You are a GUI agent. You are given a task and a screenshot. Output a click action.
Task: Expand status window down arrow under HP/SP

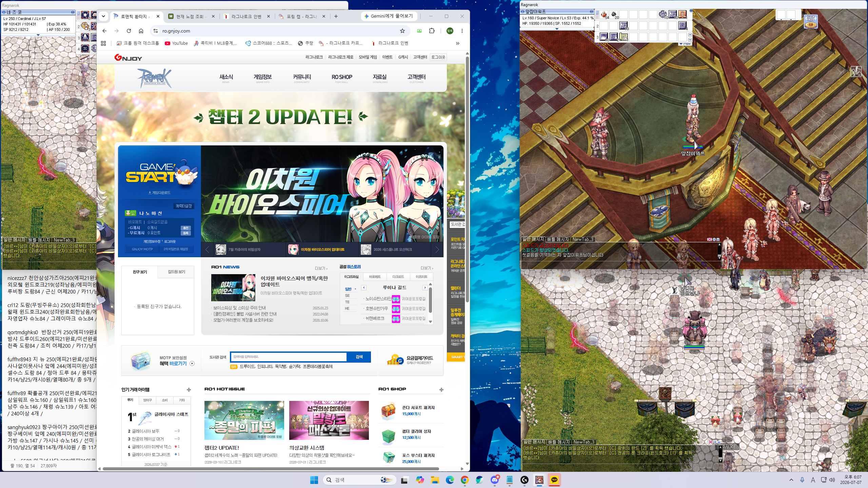(x=557, y=29)
